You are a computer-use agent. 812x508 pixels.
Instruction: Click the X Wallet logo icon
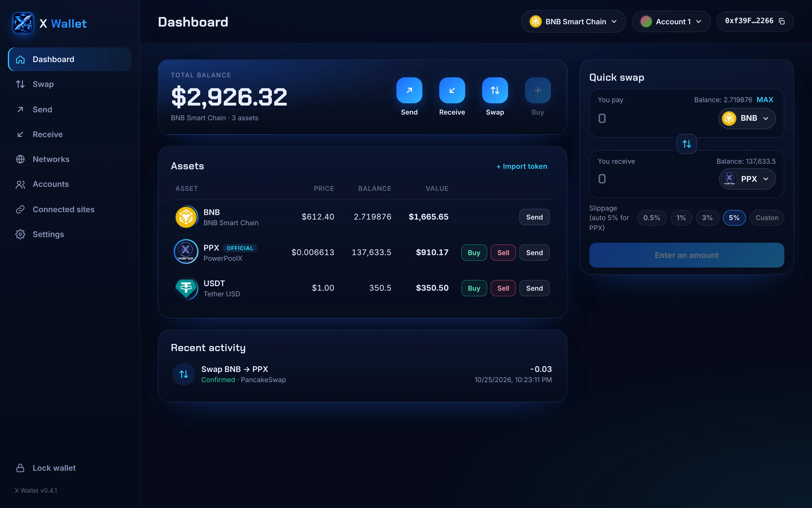[23, 23]
